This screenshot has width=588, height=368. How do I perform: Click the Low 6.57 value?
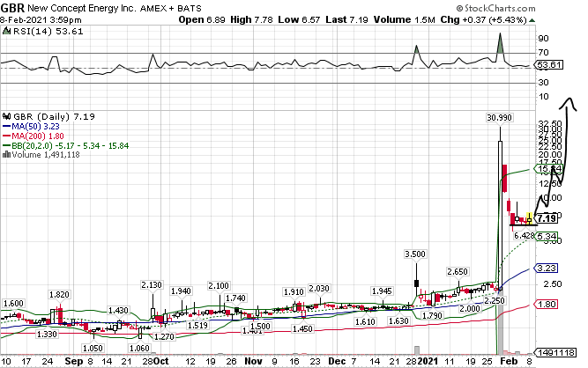point(299,20)
